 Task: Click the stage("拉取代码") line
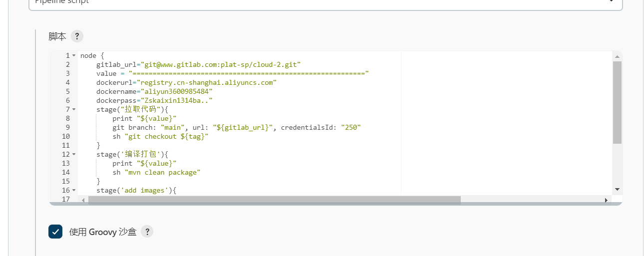coord(132,109)
